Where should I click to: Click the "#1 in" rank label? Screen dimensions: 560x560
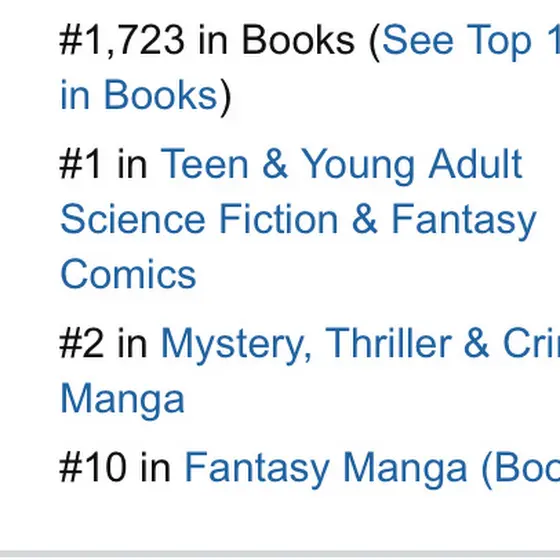click(x=104, y=164)
